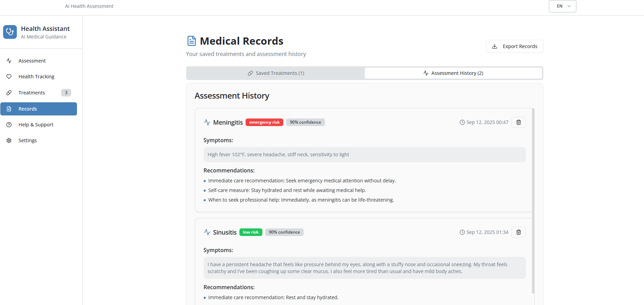Click the Assessment pulse icon in sidebar
The width and height of the screenshot is (644, 305).
coord(9,61)
